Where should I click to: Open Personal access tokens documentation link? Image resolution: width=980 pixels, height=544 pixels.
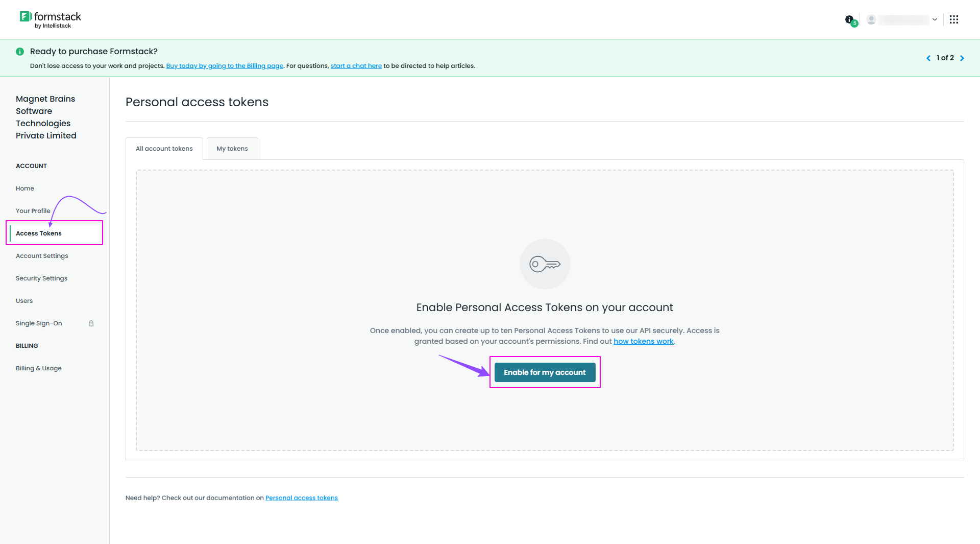(x=301, y=498)
